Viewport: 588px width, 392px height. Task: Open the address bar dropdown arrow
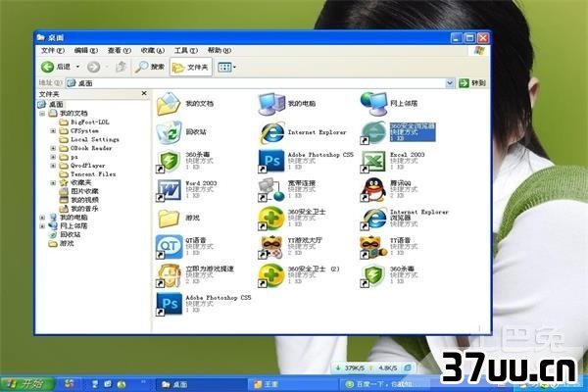[450, 83]
